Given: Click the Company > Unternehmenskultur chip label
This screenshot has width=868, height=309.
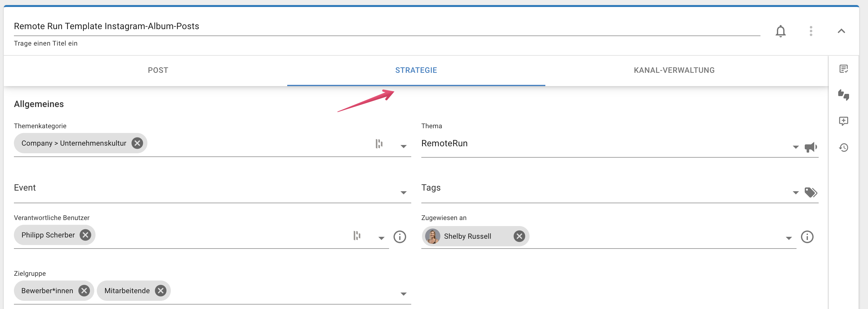Looking at the screenshot, I should (x=74, y=143).
